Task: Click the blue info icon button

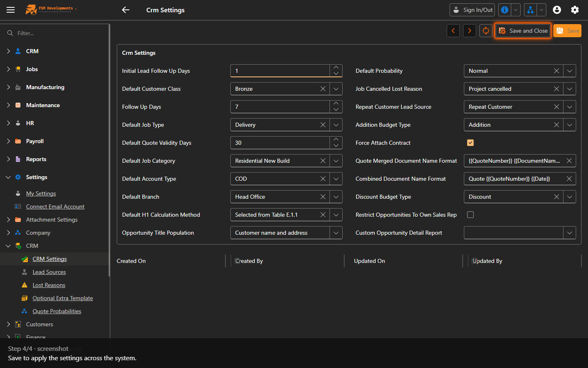Action: point(505,10)
